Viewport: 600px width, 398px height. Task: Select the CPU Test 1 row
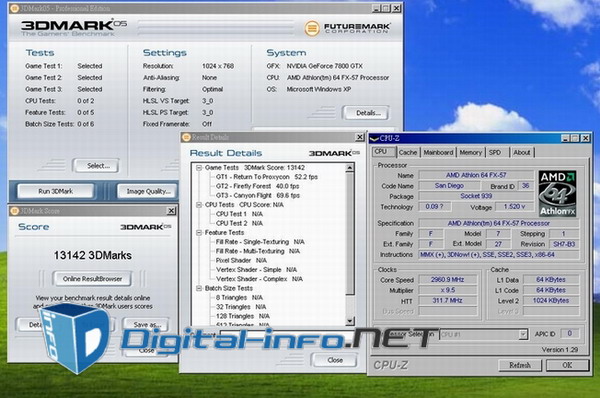point(239,214)
